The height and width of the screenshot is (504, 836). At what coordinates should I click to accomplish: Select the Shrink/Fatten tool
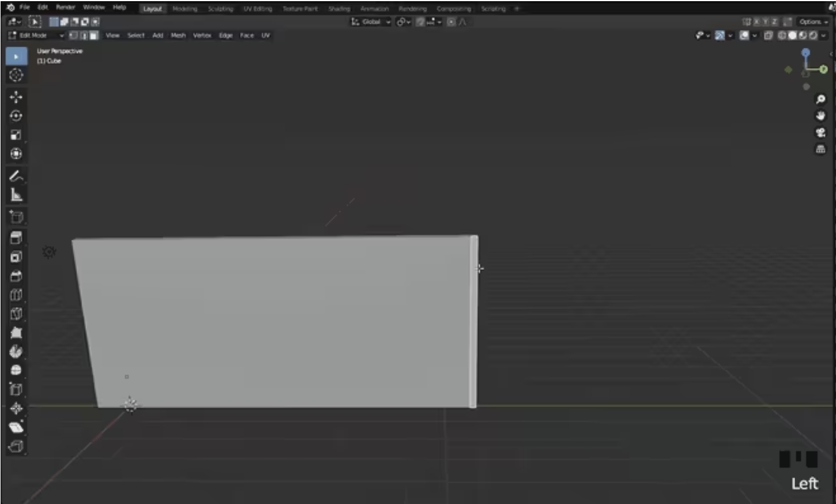pos(16,408)
